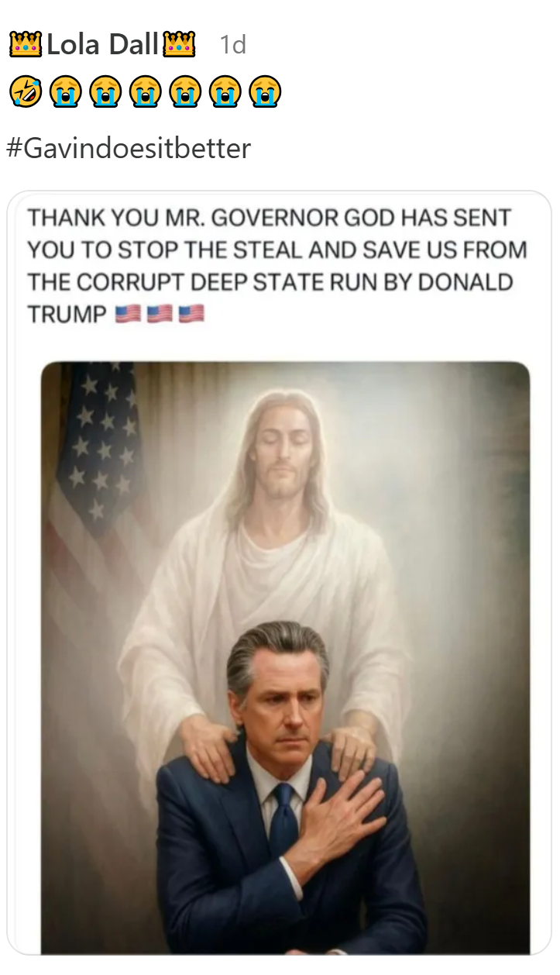The image size is (560, 975).
Task: Click the middle US flag emoji in caption
Action: [x=160, y=314]
